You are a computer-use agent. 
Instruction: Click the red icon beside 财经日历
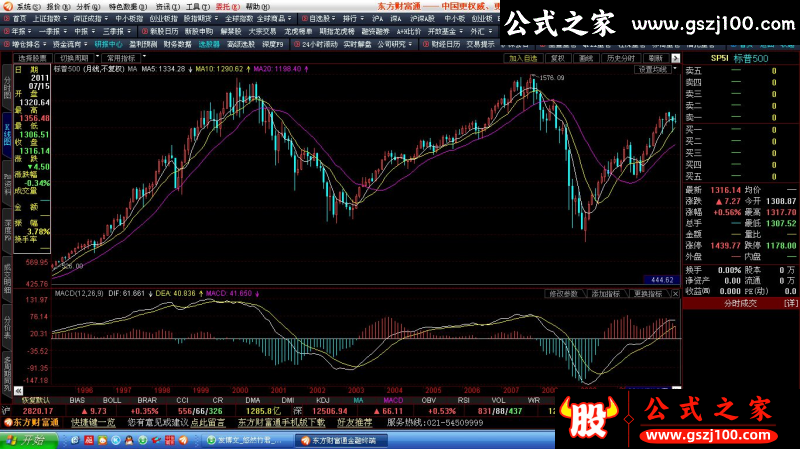[x=426, y=44]
